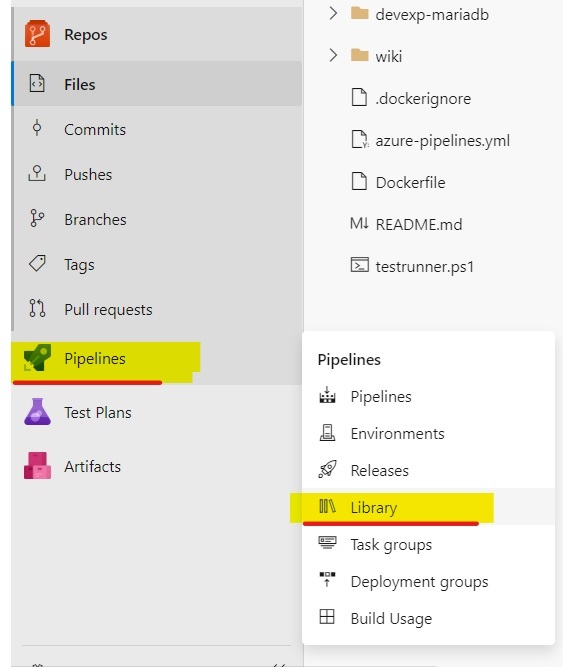Click the .dockerignore file icon
This screenshot has height=667, width=563.
click(359, 97)
